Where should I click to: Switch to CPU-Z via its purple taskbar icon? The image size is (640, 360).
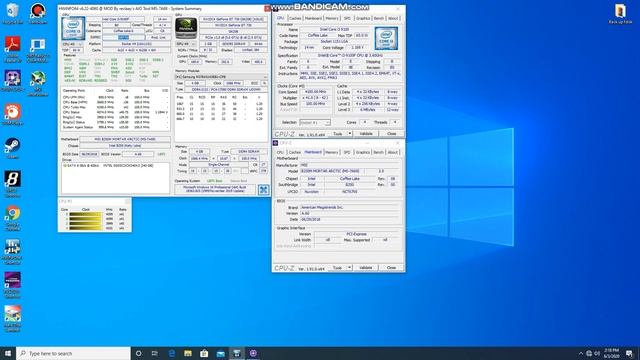click(x=253, y=353)
